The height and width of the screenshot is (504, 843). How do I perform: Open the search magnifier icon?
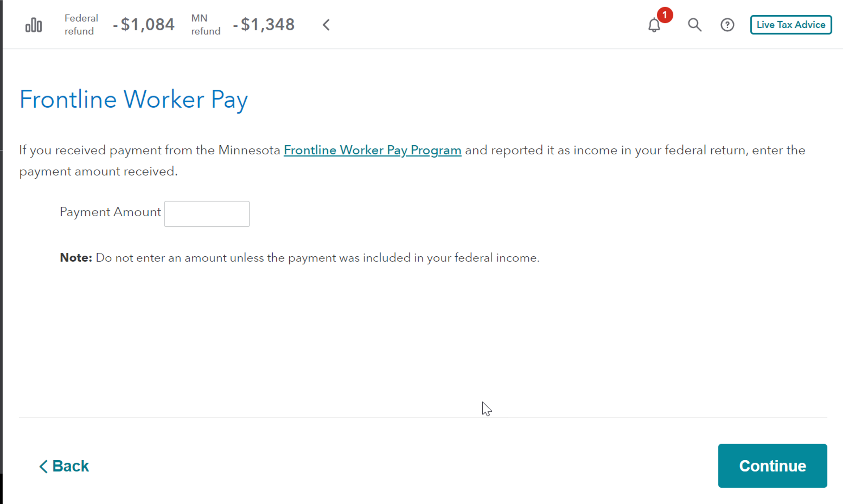[x=694, y=25]
